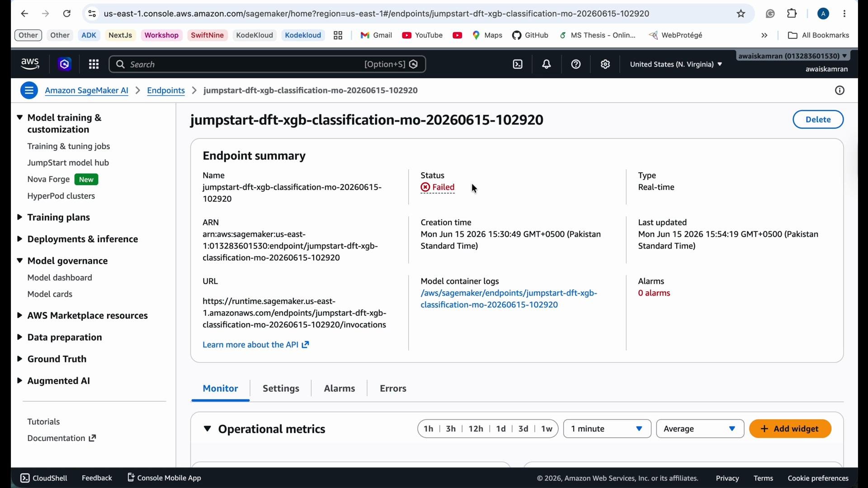
Task: Select the 3d time range
Action: tap(523, 429)
